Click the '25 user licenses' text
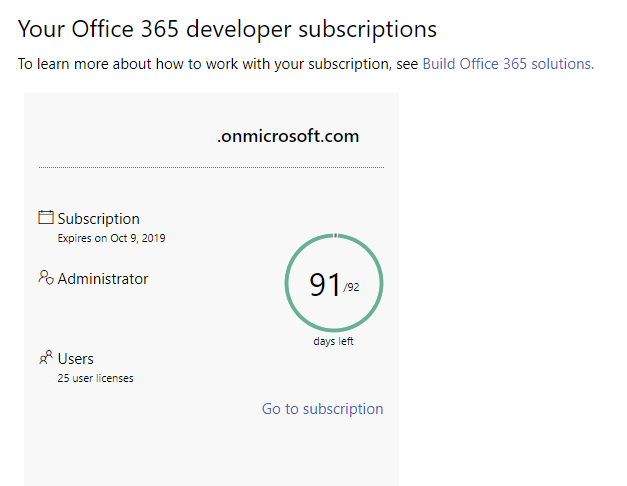This screenshot has height=486, width=627. [95, 378]
